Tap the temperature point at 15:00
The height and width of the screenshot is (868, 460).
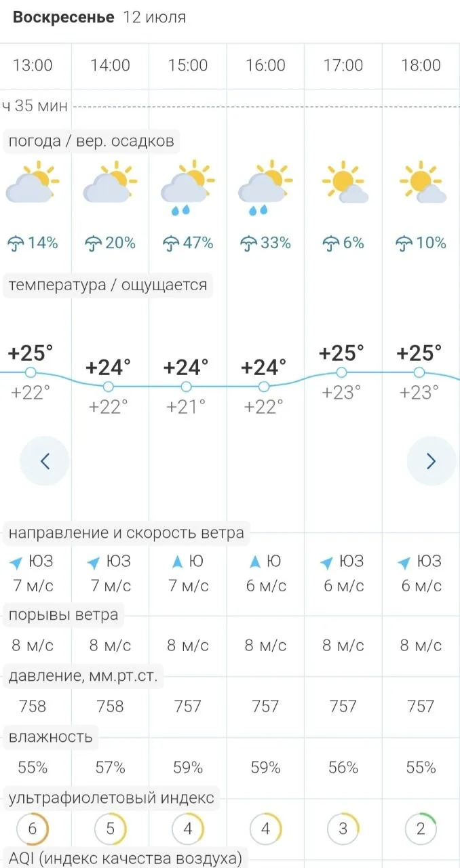(186, 387)
